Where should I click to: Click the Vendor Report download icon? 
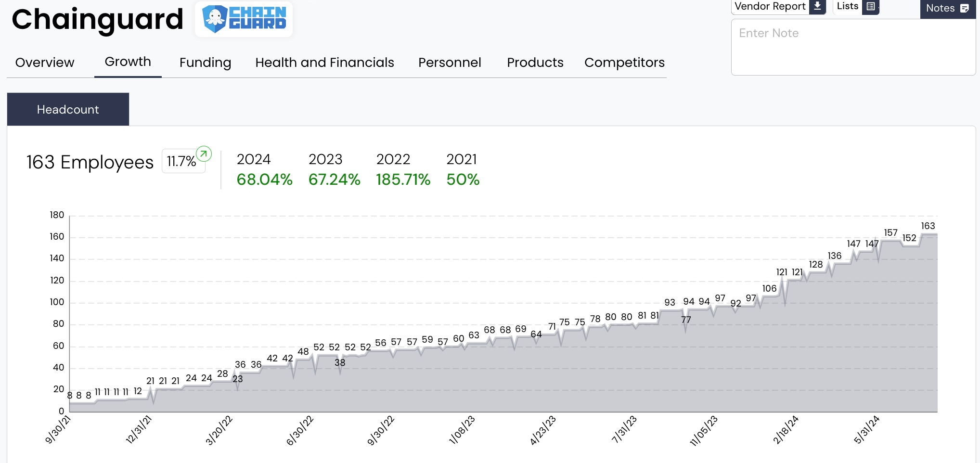817,6
